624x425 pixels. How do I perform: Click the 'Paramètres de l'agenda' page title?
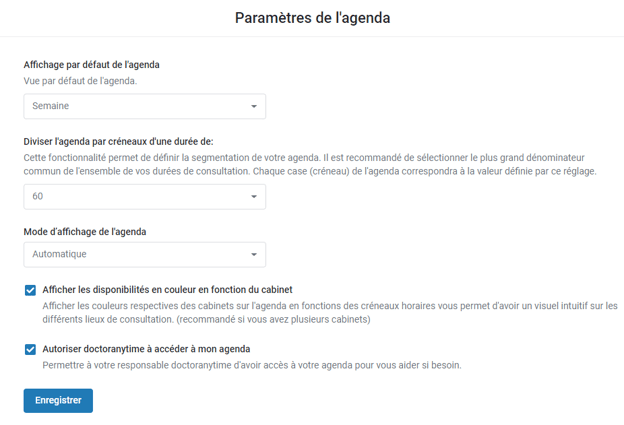pos(312,17)
